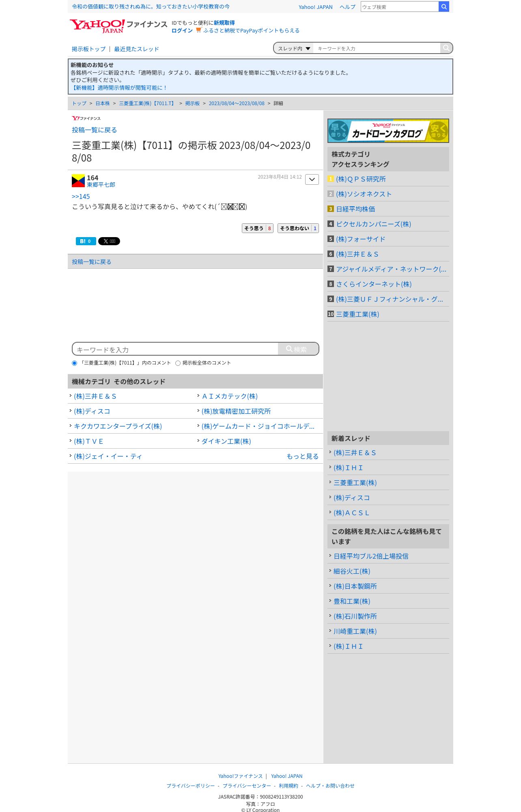Viewport: 521px width, 812px height.
Task: Focus the lower キーワードを入力 field
Action: [175, 349]
